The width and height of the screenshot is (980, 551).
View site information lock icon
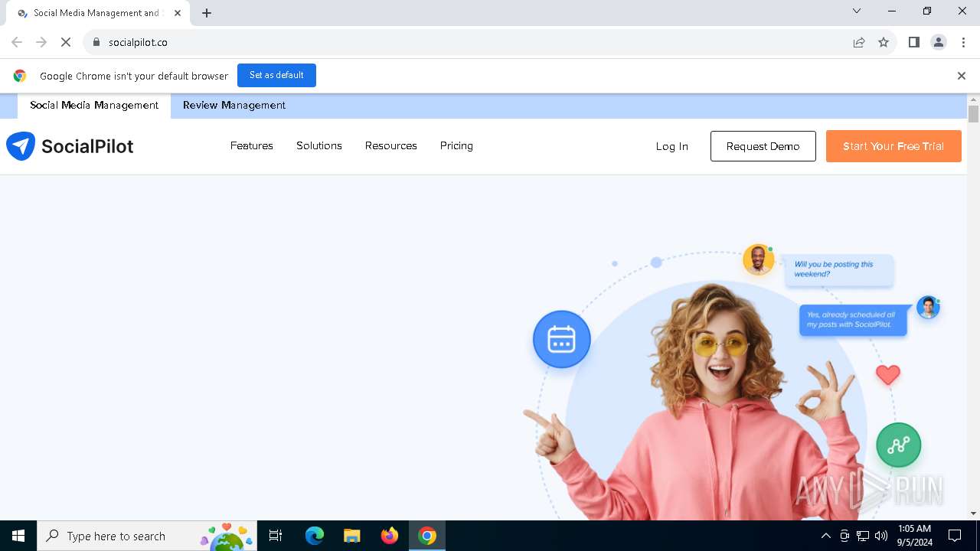(x=96, y=42)
